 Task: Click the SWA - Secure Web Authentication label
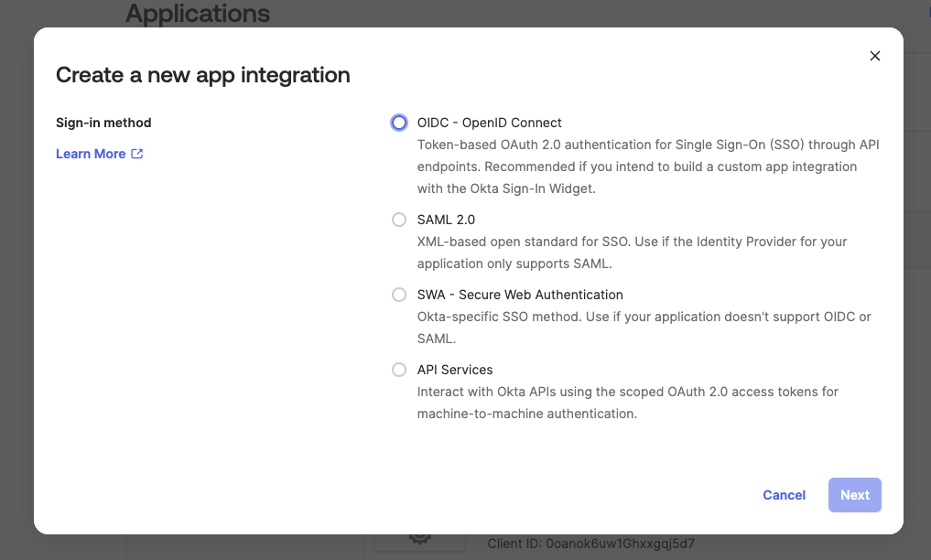click(519, 295)
